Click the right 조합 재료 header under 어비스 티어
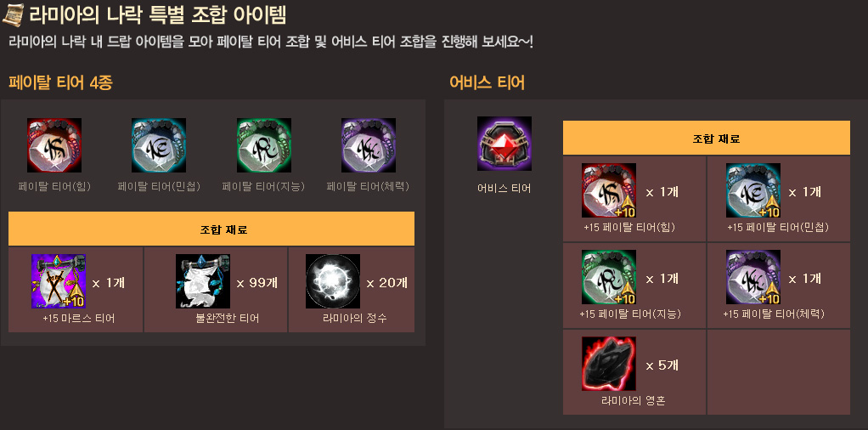Screen dimensions: 868x430 point(707,138)
